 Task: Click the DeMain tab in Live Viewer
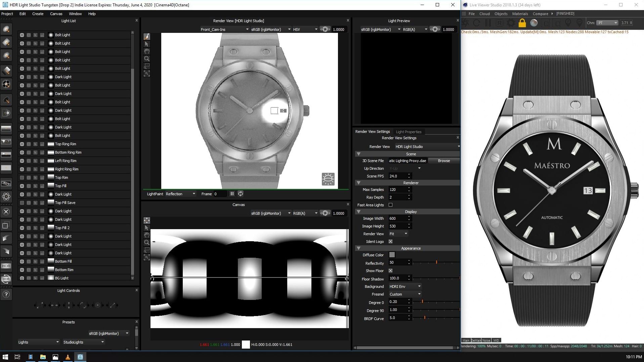[476, 340]
